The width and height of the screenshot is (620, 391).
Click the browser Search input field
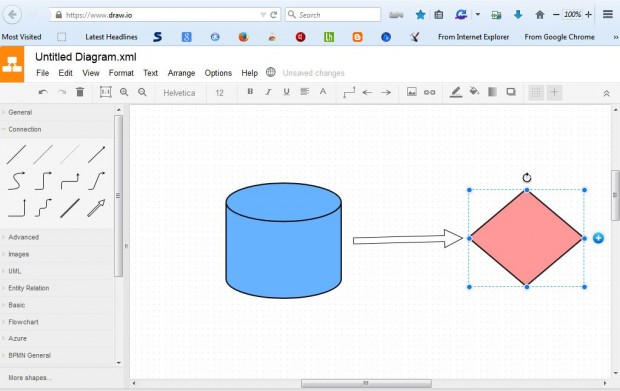(333, 15)
